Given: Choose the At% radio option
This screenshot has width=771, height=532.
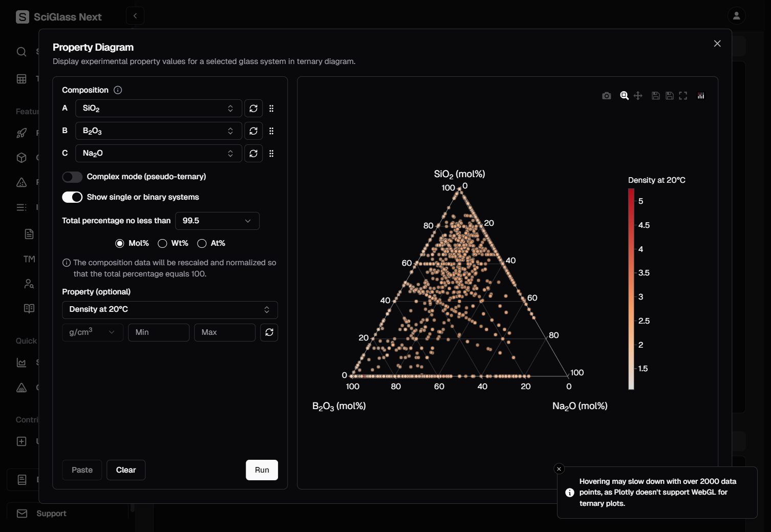Looking at the screenshot, I should tap(202, 243).
